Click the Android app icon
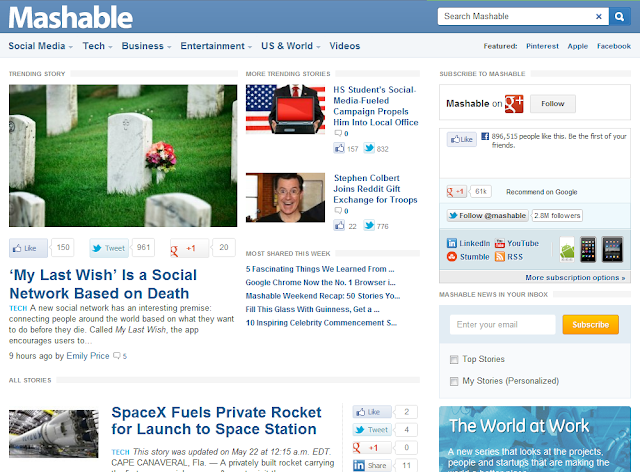The height and width of the screenshot is (472, 640). click(x=567, y=249)
